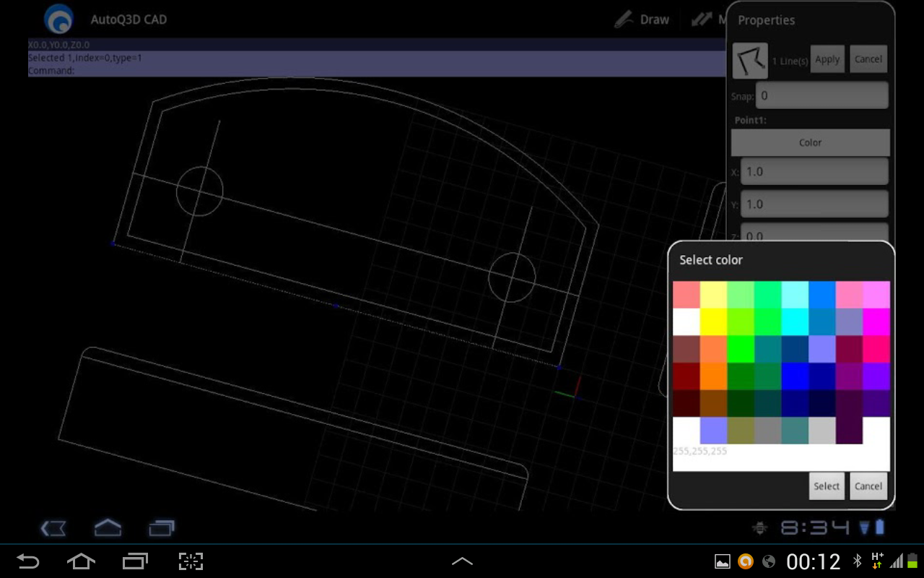Tap the blue in-app home icon

[x=108, y=528]
